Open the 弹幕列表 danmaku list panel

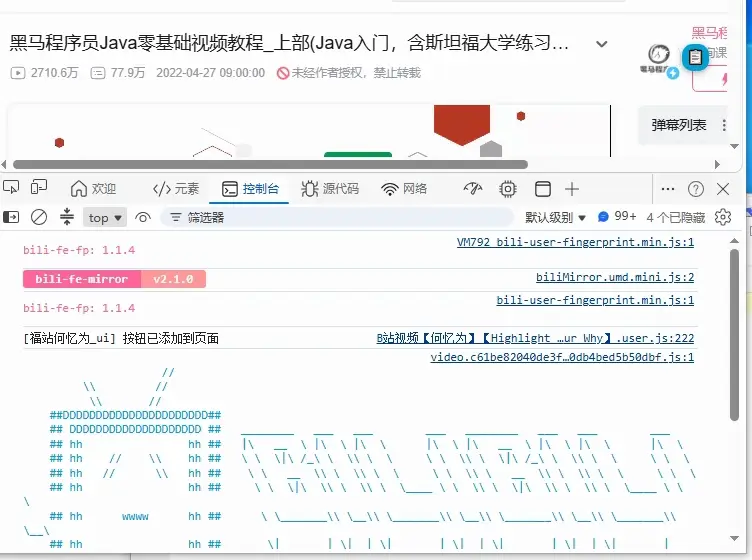[x=679, y=125]
